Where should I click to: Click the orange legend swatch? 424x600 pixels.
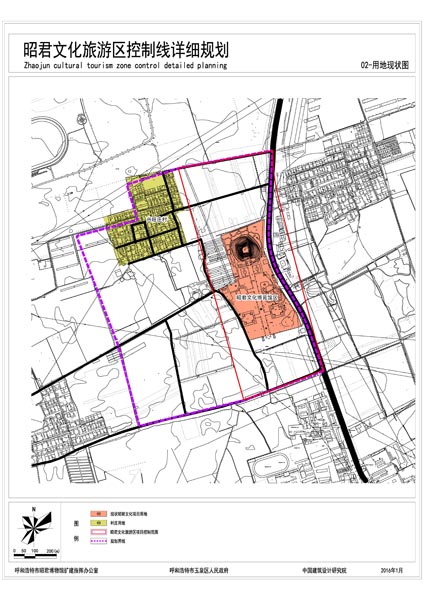coord(98,514)
